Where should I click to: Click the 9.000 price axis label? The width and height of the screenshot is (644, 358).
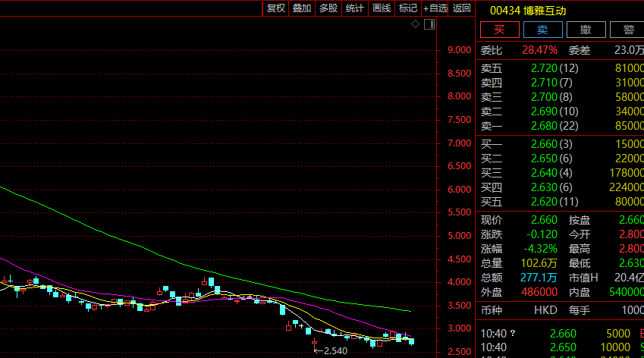point(459,50)
